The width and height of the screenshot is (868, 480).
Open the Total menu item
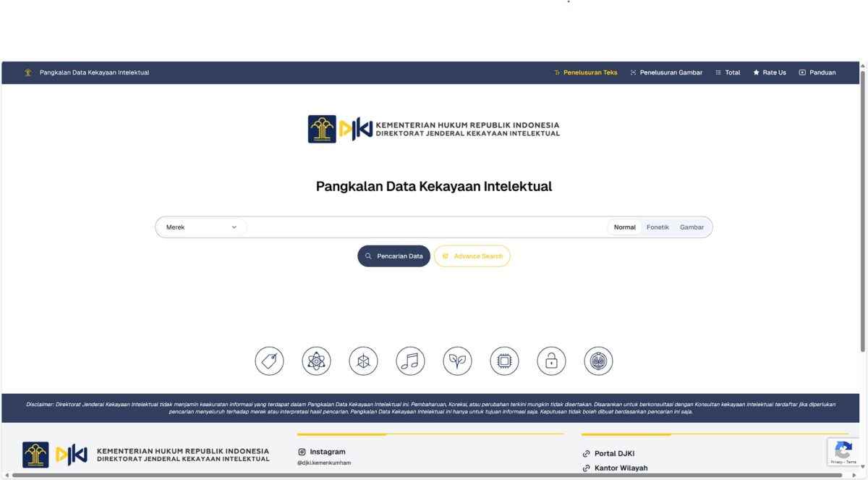tap(728, 72)
